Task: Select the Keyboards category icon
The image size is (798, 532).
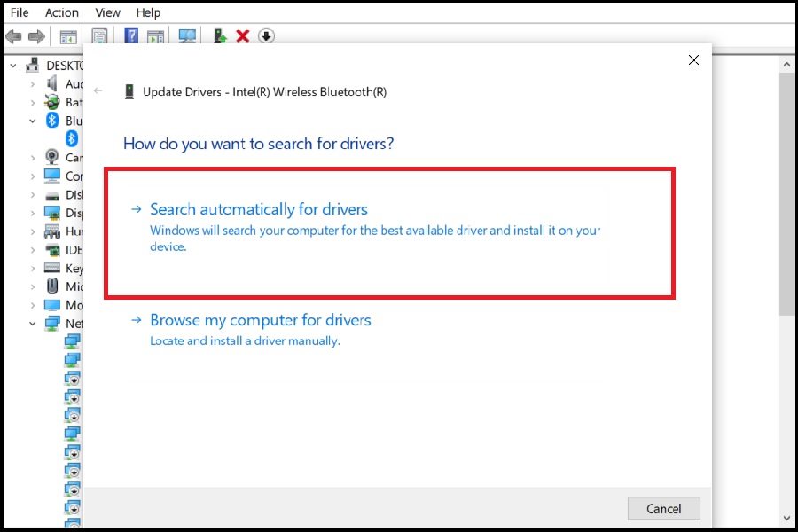Action: tap(52, 268)
